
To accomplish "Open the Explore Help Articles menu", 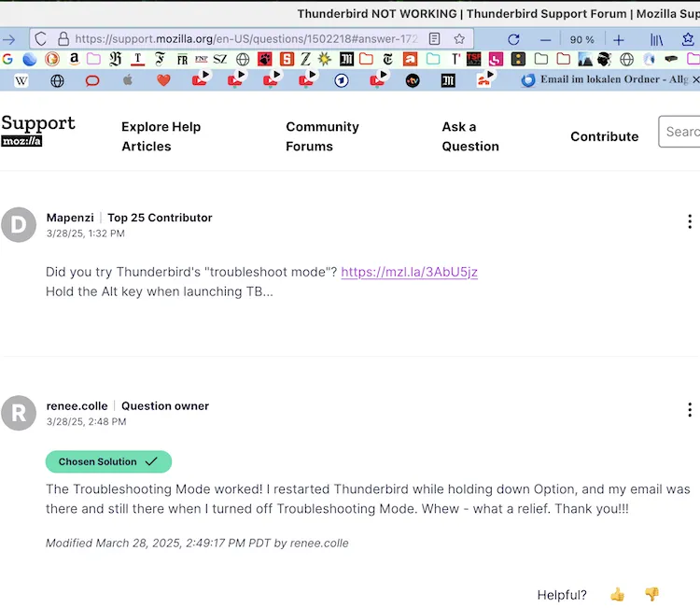I will [161, 136].
